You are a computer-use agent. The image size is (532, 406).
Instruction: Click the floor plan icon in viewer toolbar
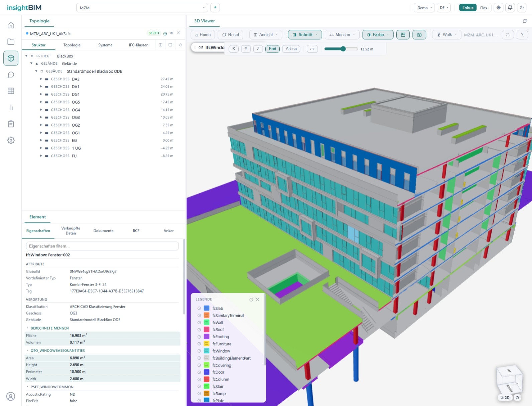click(x=403, y=35)
